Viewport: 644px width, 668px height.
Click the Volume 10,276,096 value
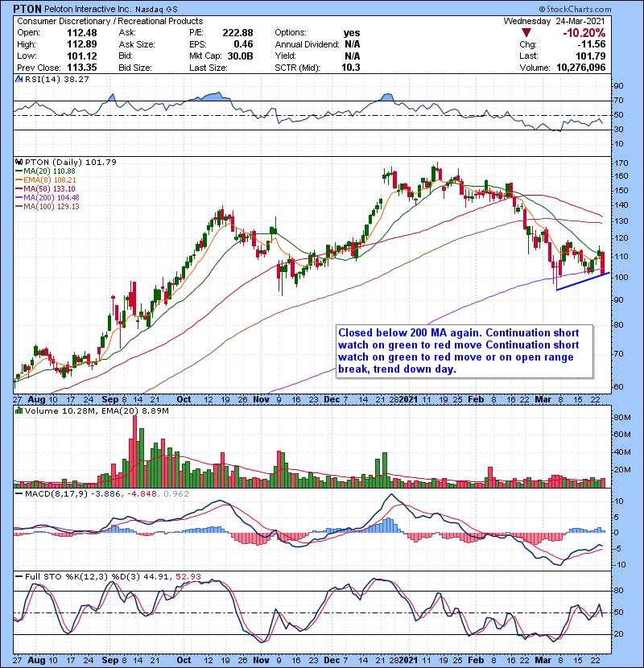(x=581, y=68)
